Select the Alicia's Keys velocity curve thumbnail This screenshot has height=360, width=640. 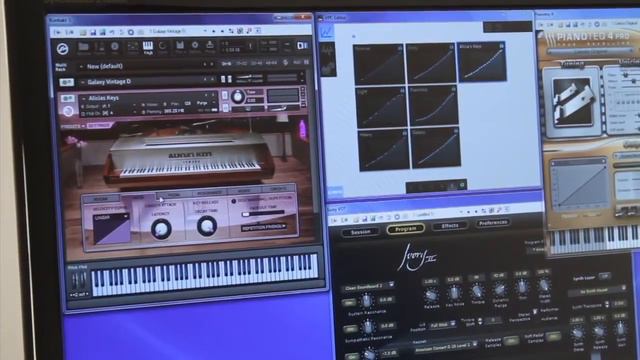(482, 62)
